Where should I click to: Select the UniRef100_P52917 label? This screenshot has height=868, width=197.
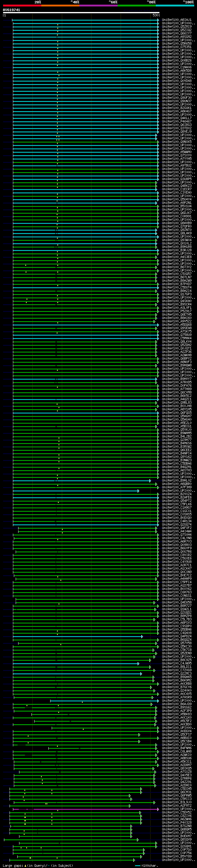click(x=176, y=311)
